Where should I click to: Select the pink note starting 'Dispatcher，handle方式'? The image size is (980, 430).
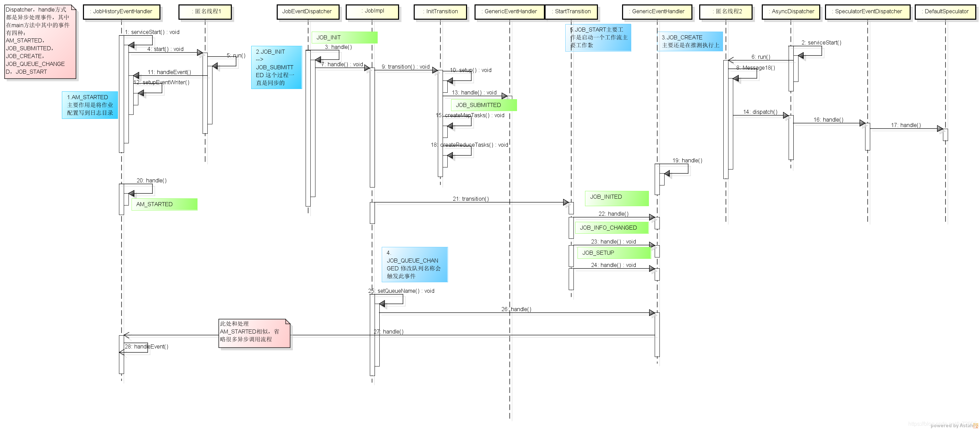40,42
